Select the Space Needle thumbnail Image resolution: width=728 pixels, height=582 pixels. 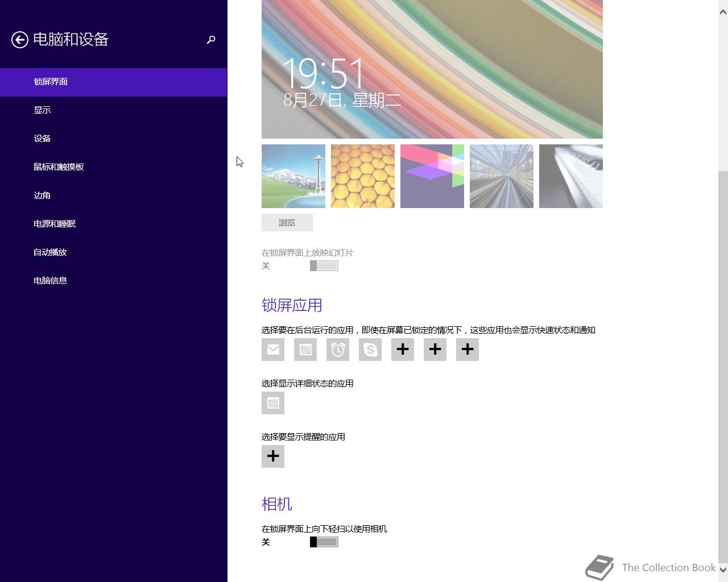pos(293,176)
